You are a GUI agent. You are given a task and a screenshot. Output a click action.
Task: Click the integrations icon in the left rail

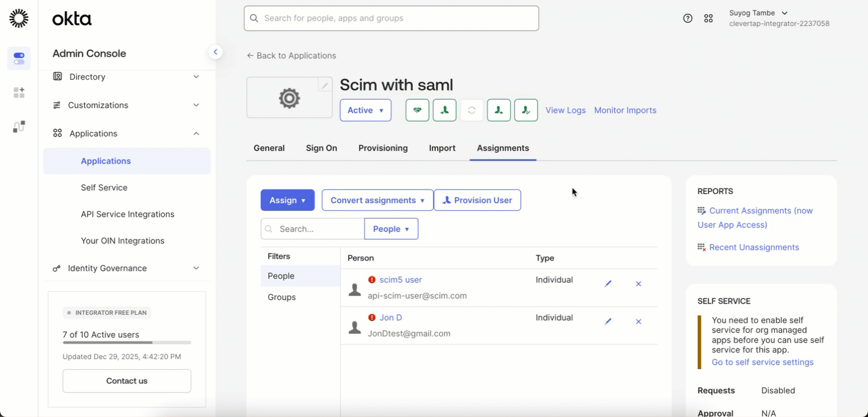(18, 126)
